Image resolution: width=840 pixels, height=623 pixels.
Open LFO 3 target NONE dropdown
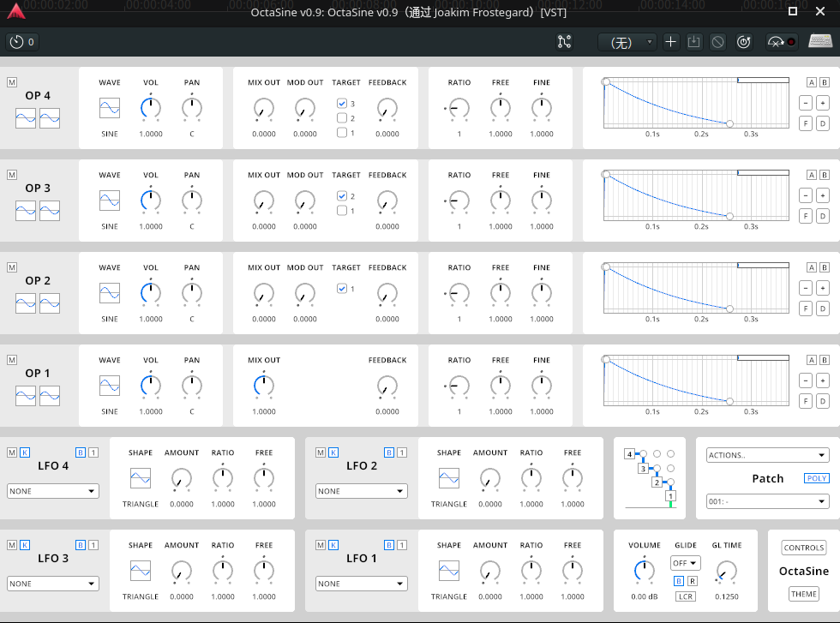53,584
